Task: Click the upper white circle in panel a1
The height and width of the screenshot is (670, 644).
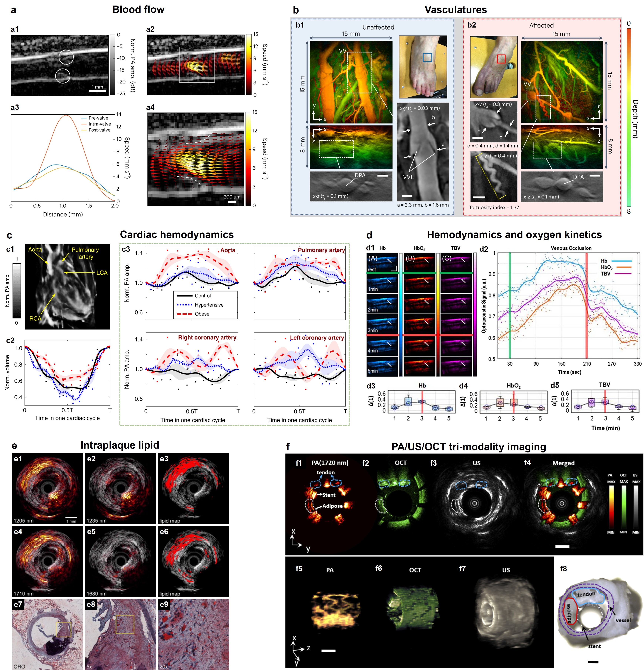Action: [66, 57]
